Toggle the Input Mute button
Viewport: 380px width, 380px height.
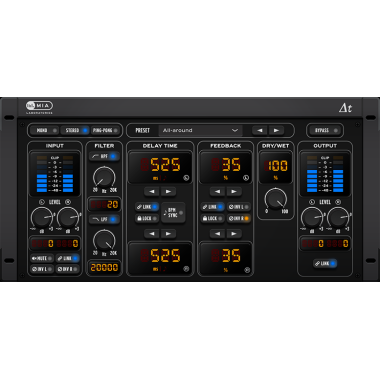point(41,258)
